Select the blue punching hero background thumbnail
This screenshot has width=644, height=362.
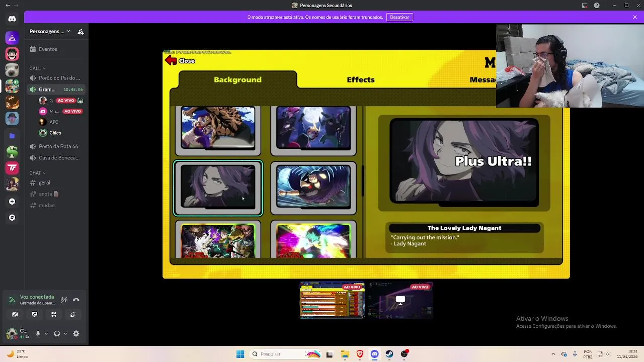[x=313, y=188]
